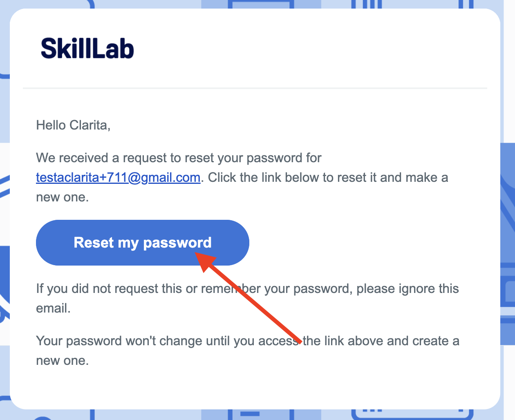Select the Hello Clarita greeting text

click(x=73, y=125)
